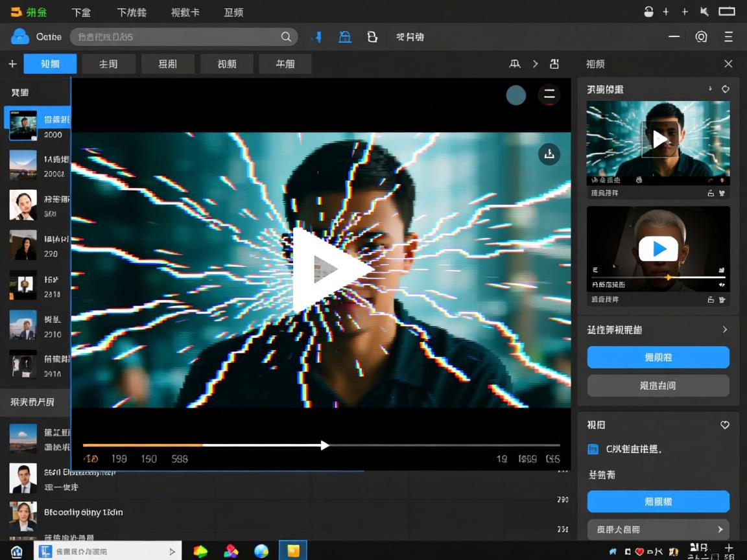Select the first video thumbnail in the left sidebar
Viewport: 747px width, 560px height.
[22, 124]
